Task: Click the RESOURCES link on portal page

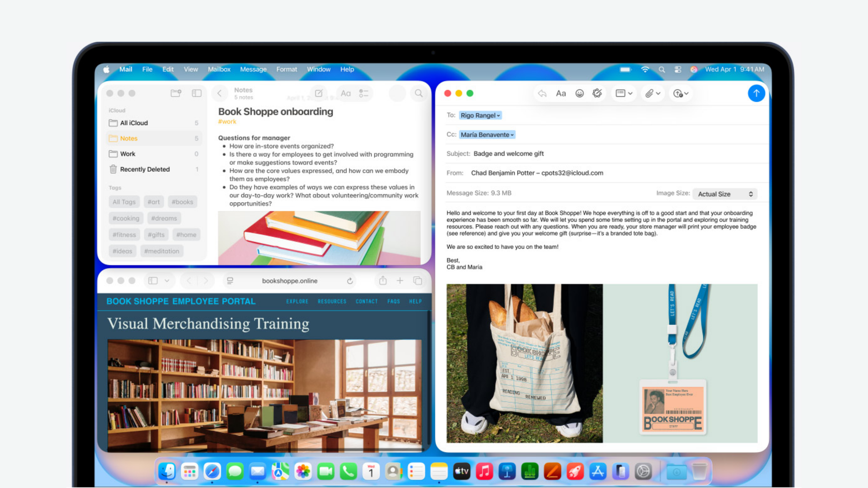Action: click(332, 301)
